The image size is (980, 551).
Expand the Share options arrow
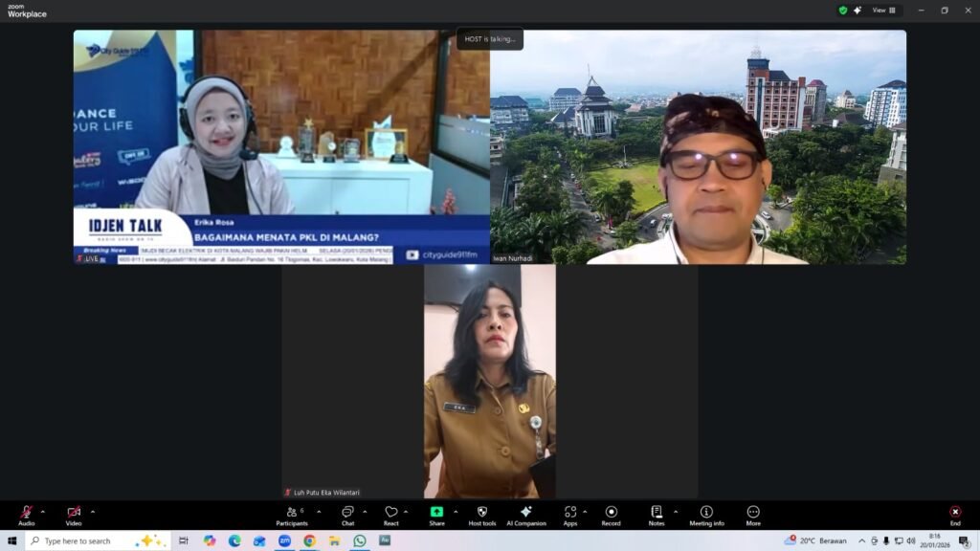(x=456, y=512)
